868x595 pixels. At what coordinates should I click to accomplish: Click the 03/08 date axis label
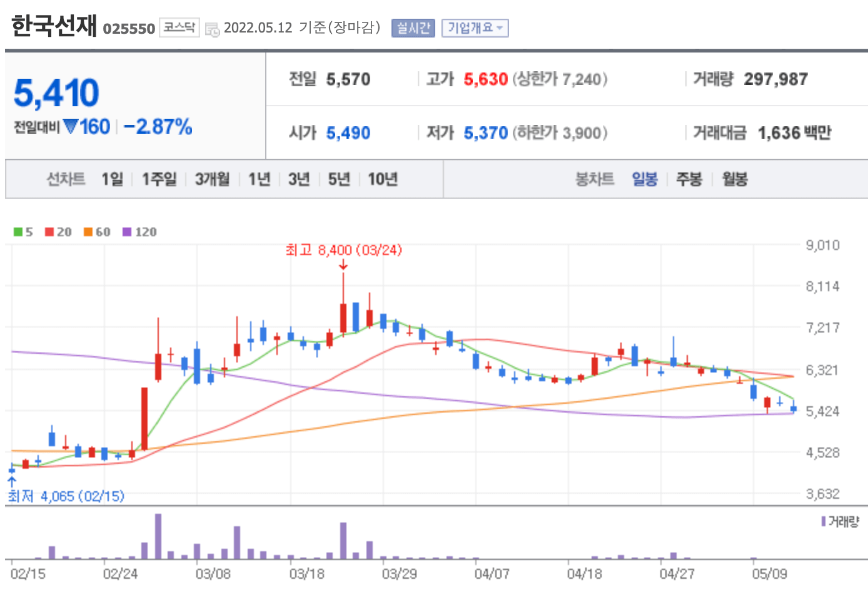point(213,574)
